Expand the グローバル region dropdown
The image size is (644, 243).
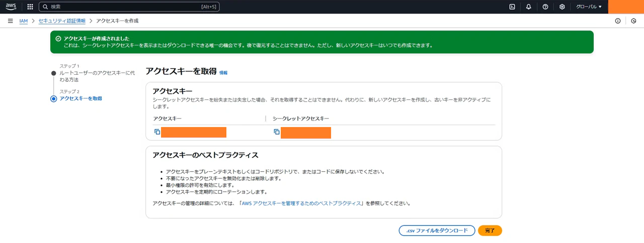589,7
